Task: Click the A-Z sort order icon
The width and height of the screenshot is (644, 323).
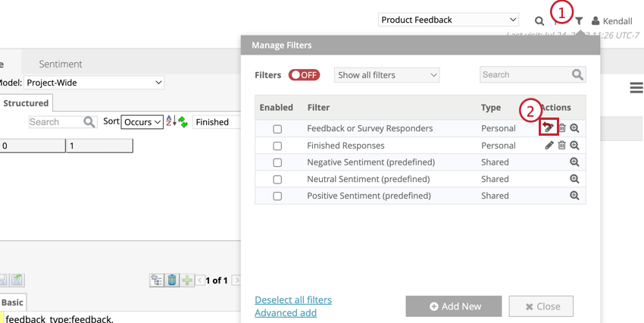Action: [170, 122]
